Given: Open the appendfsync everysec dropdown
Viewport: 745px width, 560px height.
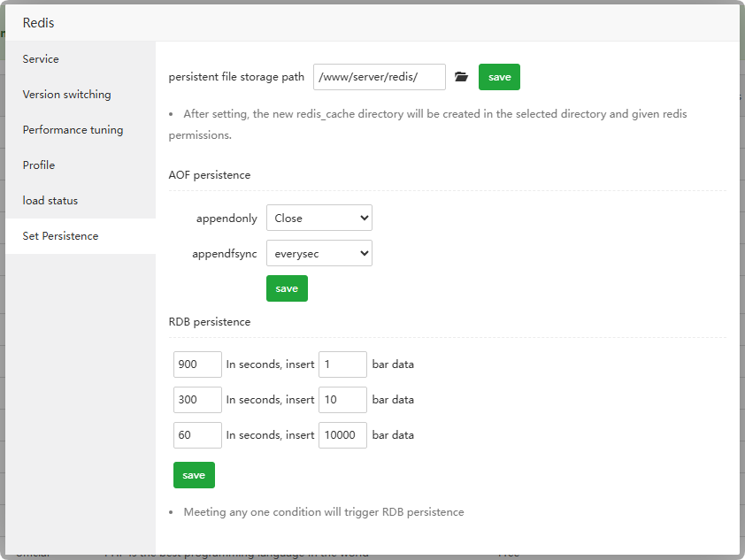Looking at the screenshot, I should tap(319, 254).
